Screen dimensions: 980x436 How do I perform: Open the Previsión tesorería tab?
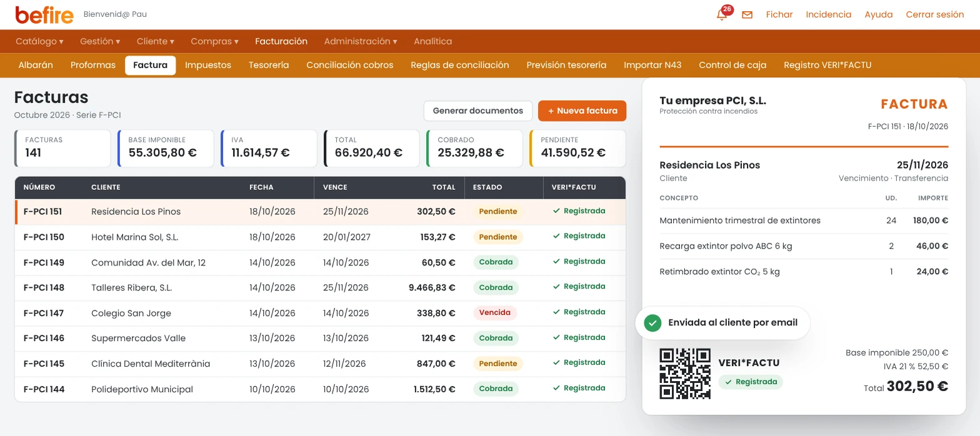[x=566, y=65]
